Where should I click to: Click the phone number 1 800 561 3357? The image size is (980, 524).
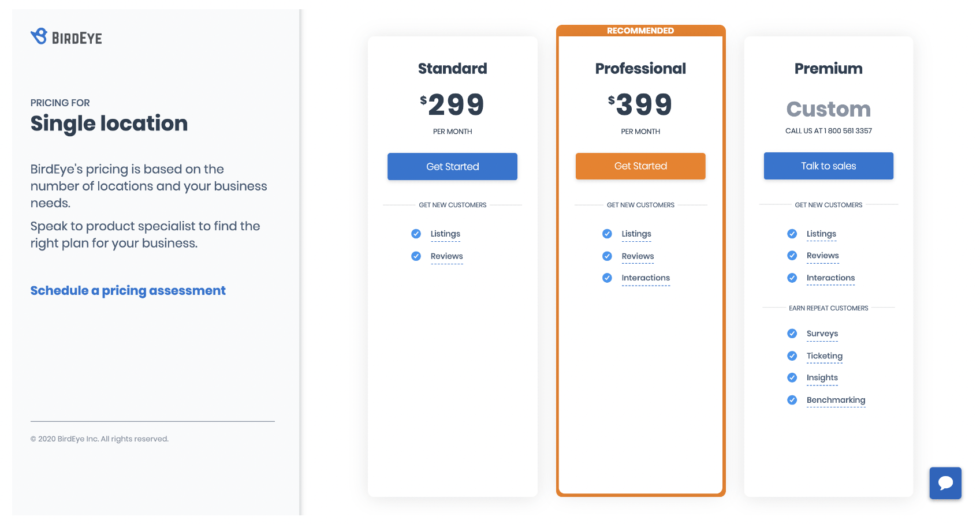[847, 130]
